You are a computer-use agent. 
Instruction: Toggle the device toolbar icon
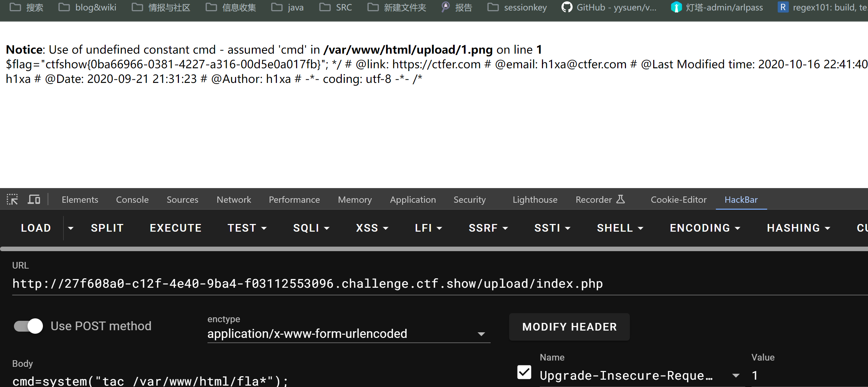point(34,199)
